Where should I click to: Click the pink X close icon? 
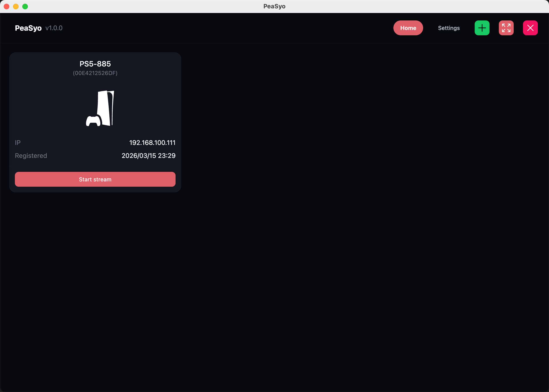[530, 28]
